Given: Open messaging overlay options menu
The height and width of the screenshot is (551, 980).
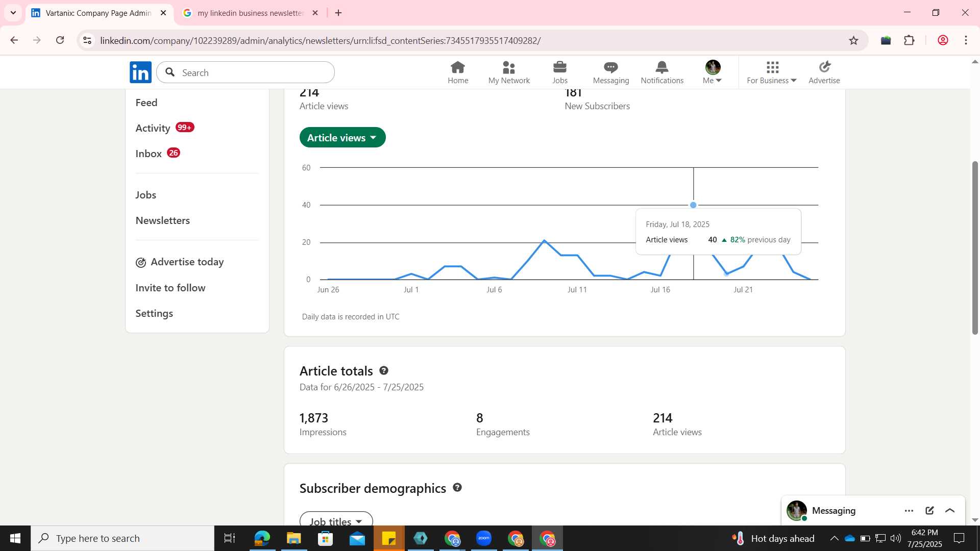Looking at the screenshot, I should point(909,511).
